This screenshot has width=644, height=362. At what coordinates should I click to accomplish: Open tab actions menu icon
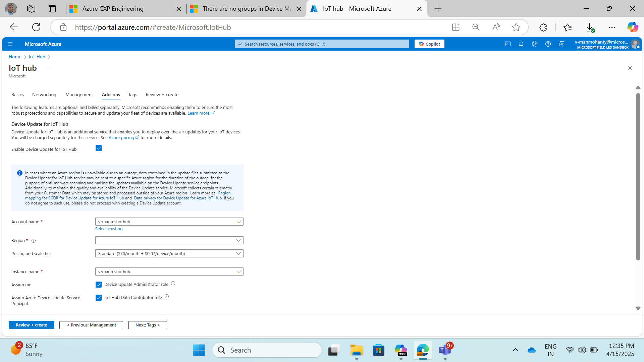(52, 9)
